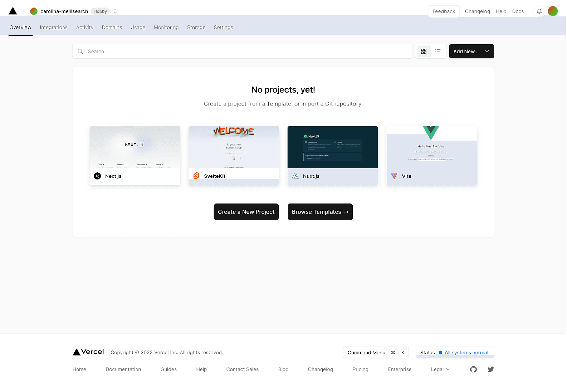Screen dimensions: 567x392
Task: Open the Changelog link in header
Action: [x=477, y=11]
